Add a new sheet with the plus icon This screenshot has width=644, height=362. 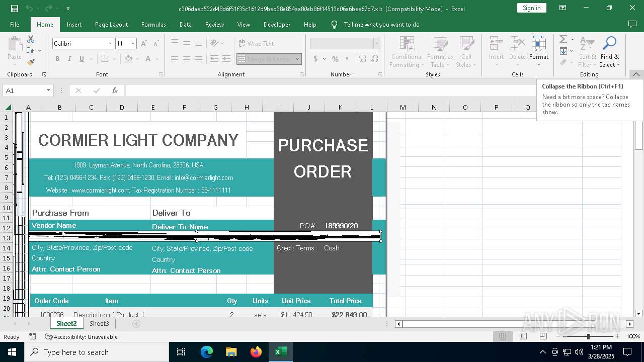[136, 324]
